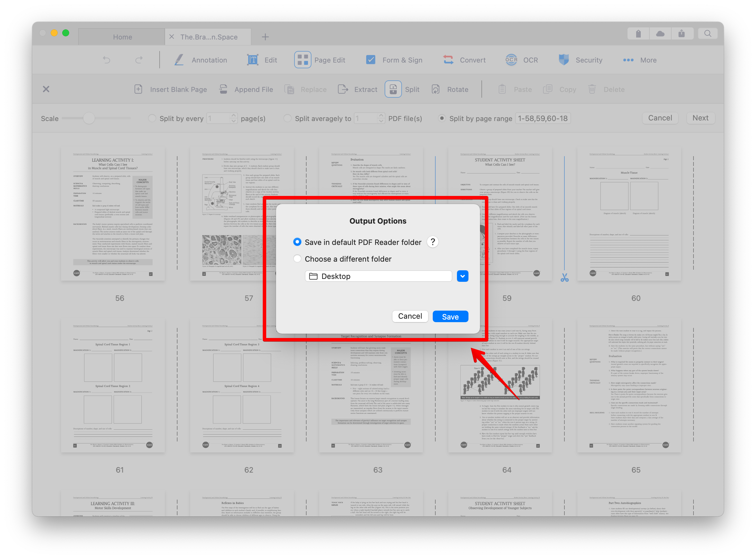Open search with magnifier icon
This screenshot has width=756, height=559.
pyautogui.click(x=708, y=33)
